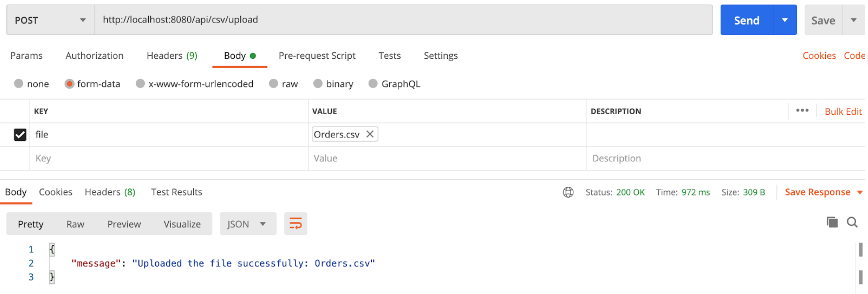868x294 pixels.
Task: Open response Headers (8) tab
Action: (110, 192)
